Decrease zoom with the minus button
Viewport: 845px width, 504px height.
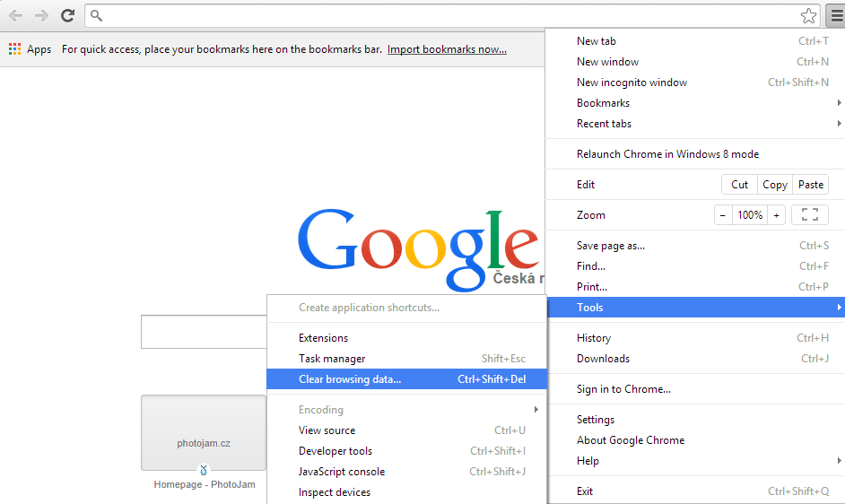724,215
